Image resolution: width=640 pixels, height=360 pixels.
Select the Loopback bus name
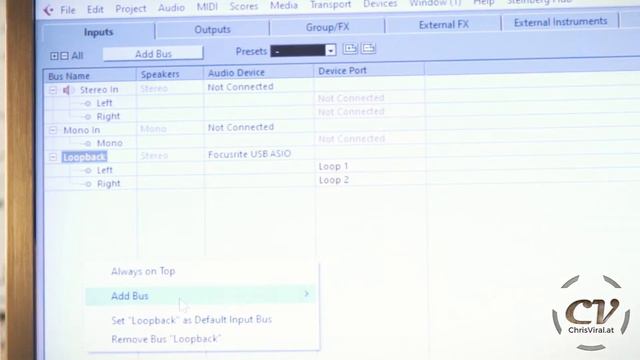tap(84, 157)
